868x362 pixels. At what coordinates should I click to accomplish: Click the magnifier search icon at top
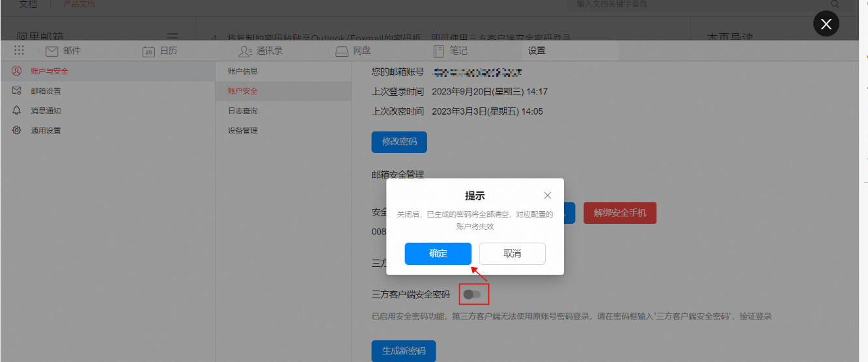(834, 3)
